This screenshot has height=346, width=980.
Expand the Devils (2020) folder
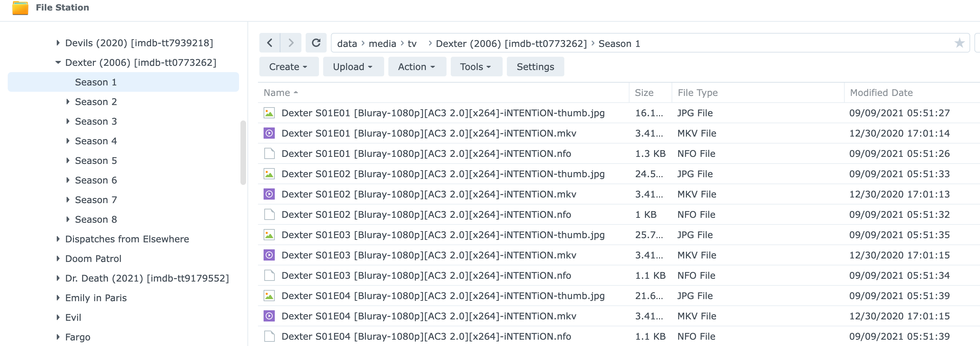coord(58,43)
